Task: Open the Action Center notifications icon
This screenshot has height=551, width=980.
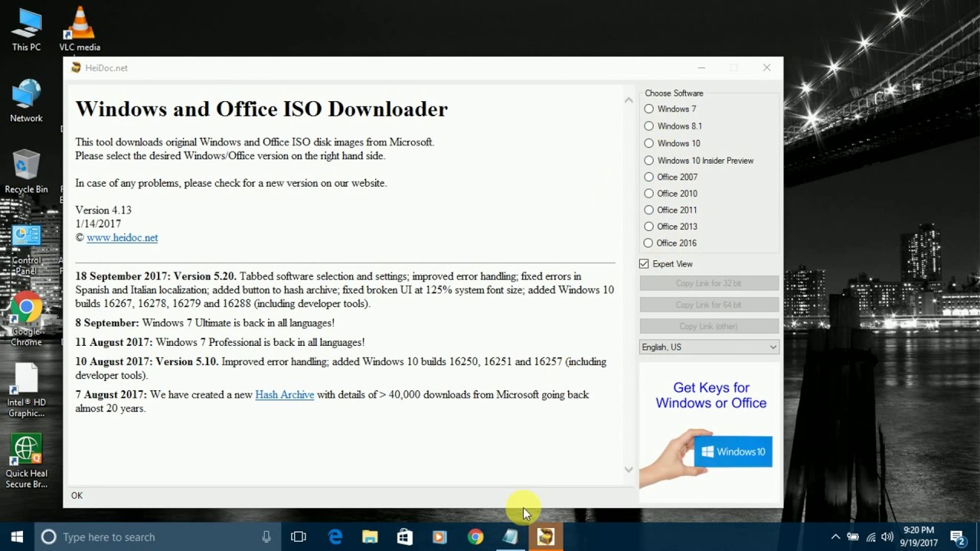Action: [x=957, y=536]
